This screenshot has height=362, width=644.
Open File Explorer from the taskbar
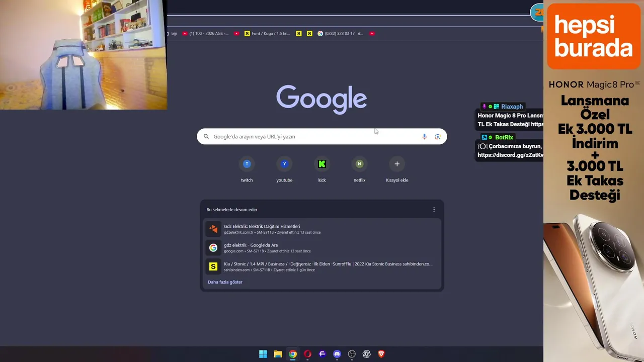tap(278, 354)
